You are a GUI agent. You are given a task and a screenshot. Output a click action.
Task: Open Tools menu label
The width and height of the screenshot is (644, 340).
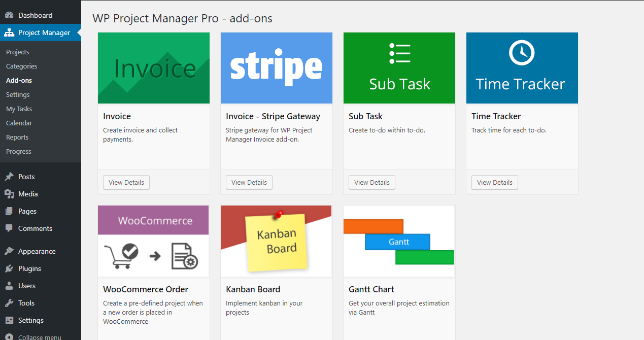click(26, 303)
